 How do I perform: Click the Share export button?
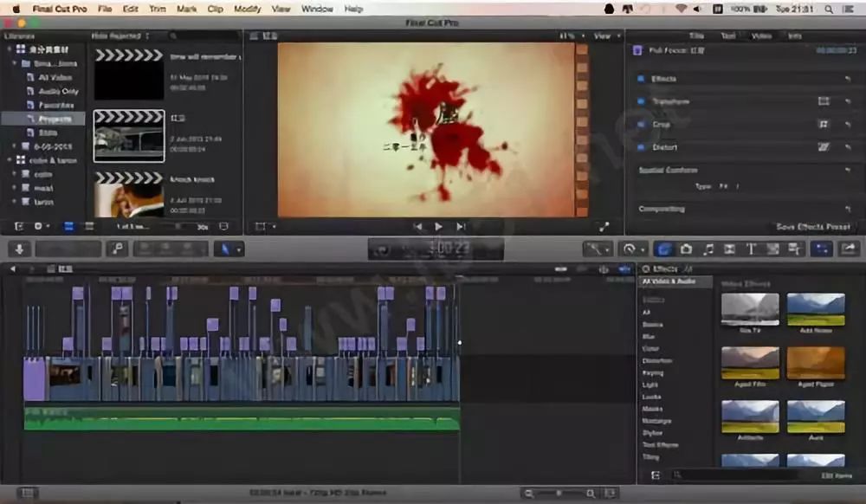(x=848, y=249)
